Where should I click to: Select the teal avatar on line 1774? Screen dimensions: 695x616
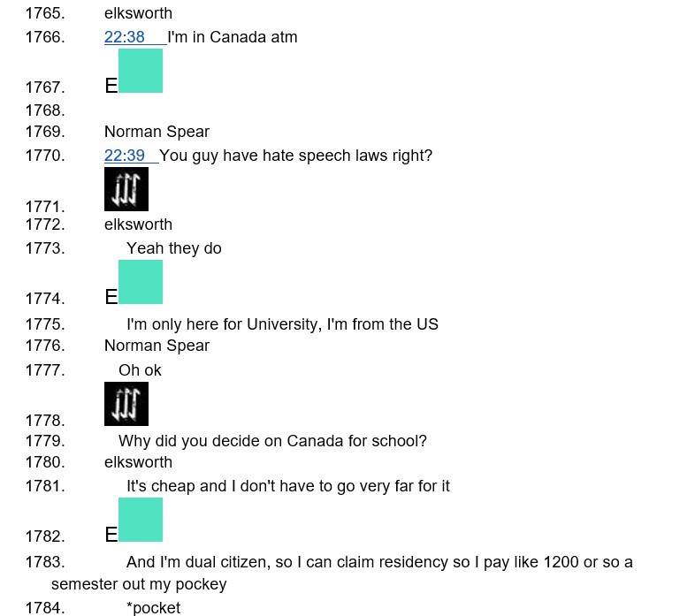tap(141, 282)
